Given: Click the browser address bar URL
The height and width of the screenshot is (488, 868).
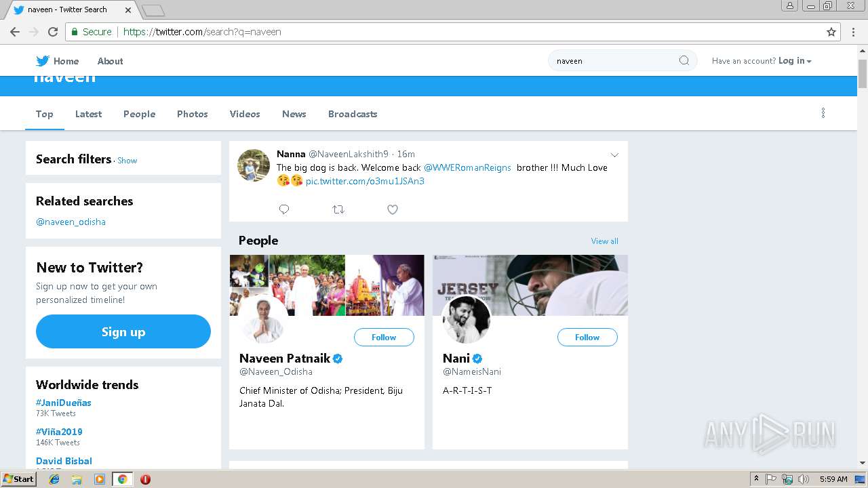Looking at the screenshot, I should pos(202,32).
